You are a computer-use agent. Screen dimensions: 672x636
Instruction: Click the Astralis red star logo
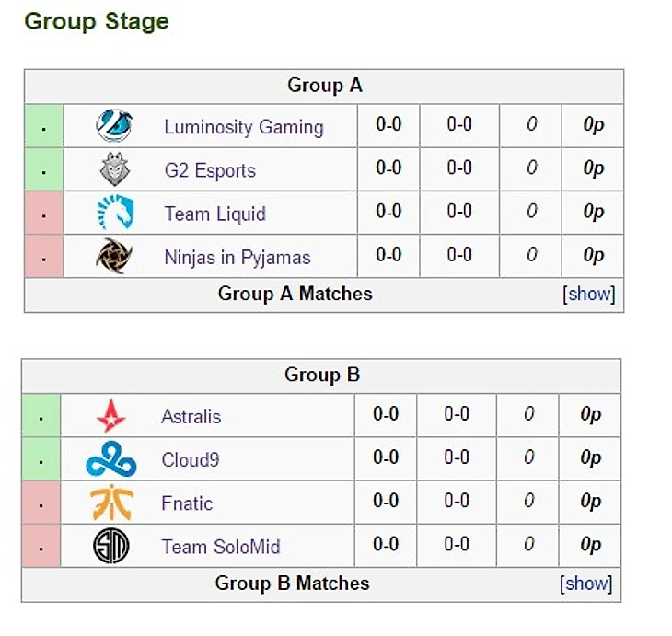pos(111,416)
